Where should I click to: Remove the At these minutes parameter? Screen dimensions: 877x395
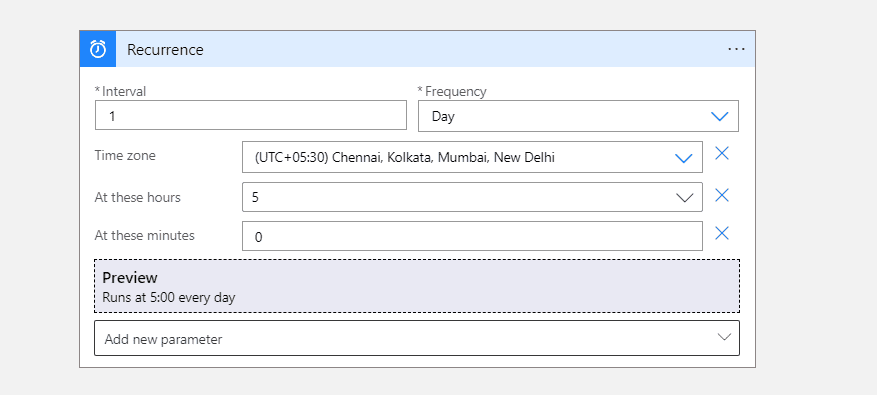pos(722,233)
